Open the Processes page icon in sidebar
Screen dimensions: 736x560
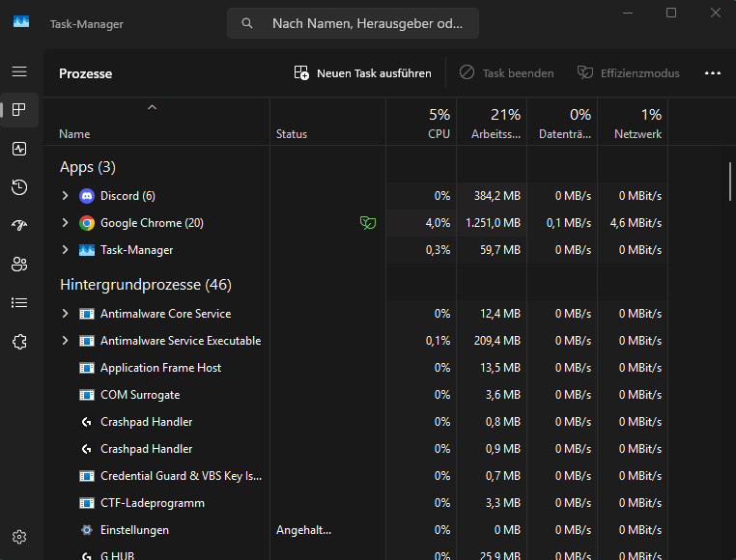(x=19, y=110)
